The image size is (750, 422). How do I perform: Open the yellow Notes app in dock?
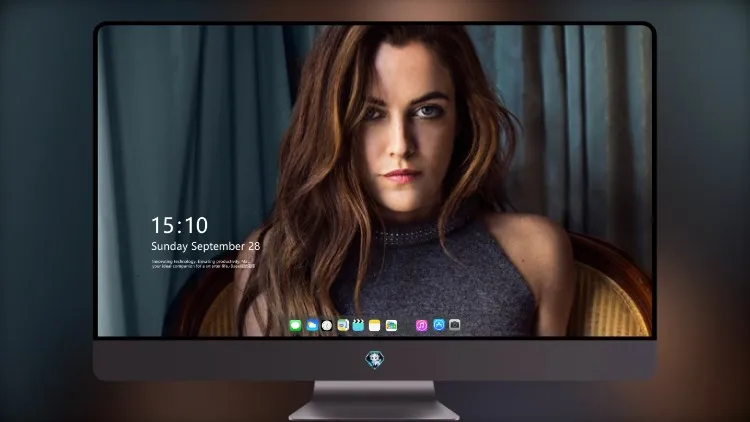pos(375,325)
